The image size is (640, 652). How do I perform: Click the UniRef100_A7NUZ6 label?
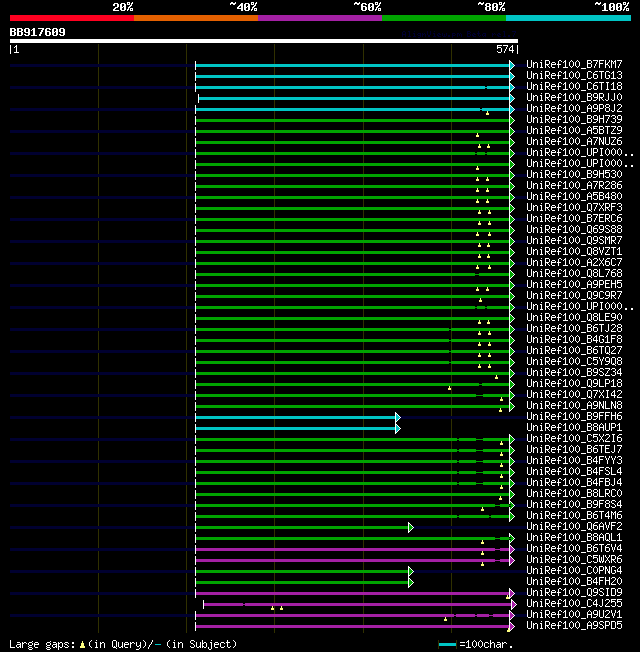(574, 142)
